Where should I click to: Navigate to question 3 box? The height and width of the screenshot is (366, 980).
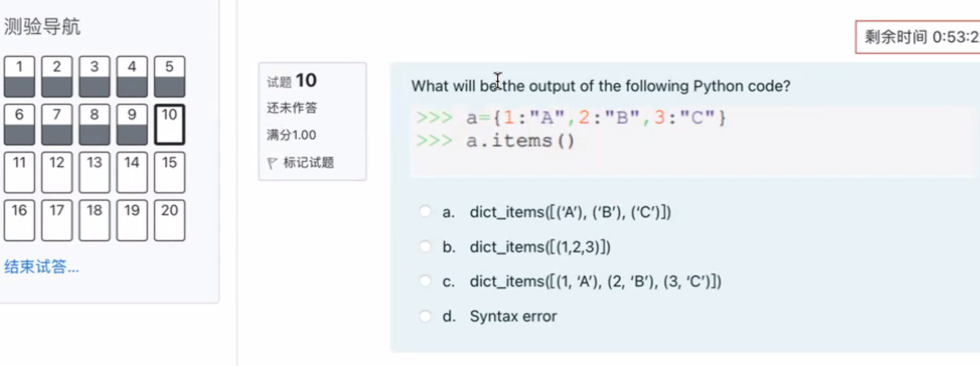95,76
